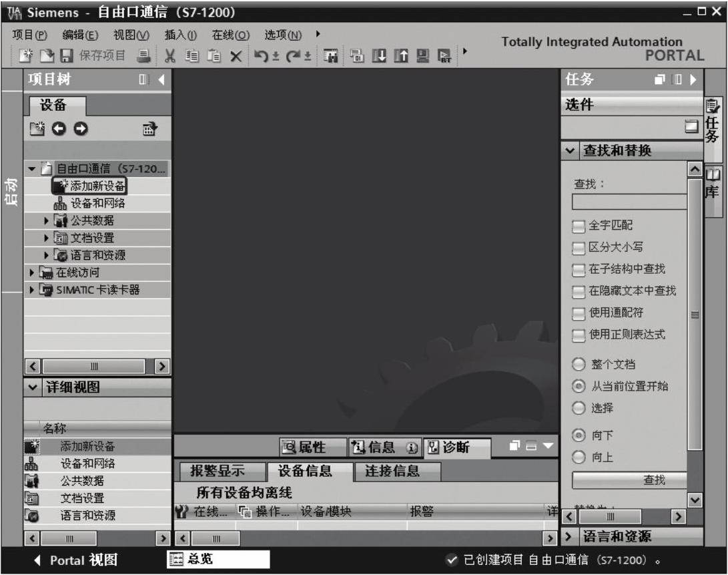Image resolution: width=728 pixels, height=575 pixels.
Task: Click task pane horizontal scrollbar thumb
Action: click(x=610, y=516)
